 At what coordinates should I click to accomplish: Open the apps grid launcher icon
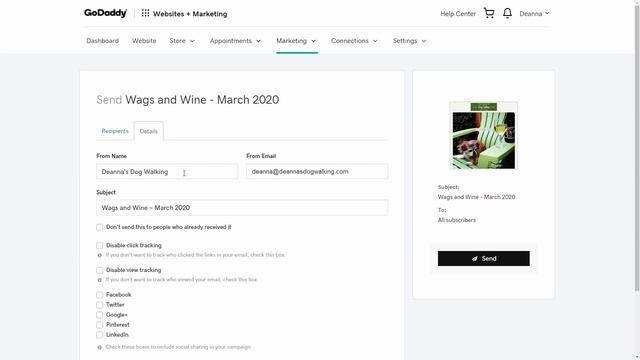tap(145, 13)
